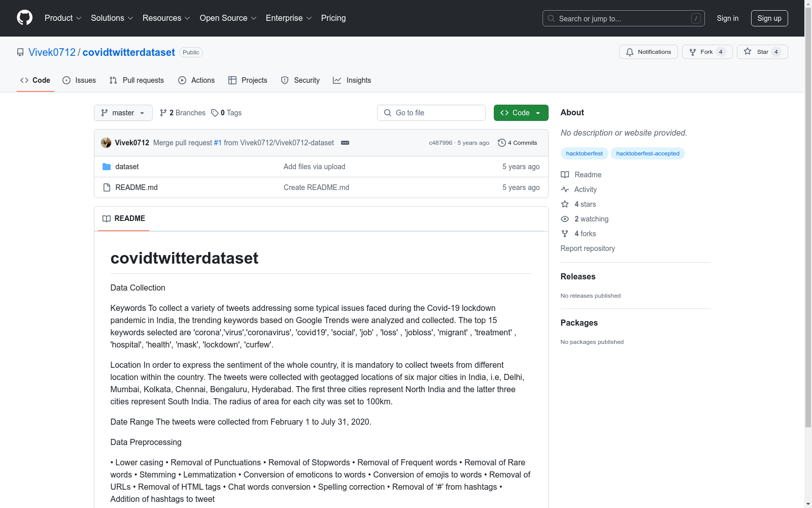Open the Vivek0712 owner profile link

coord(52,52)
